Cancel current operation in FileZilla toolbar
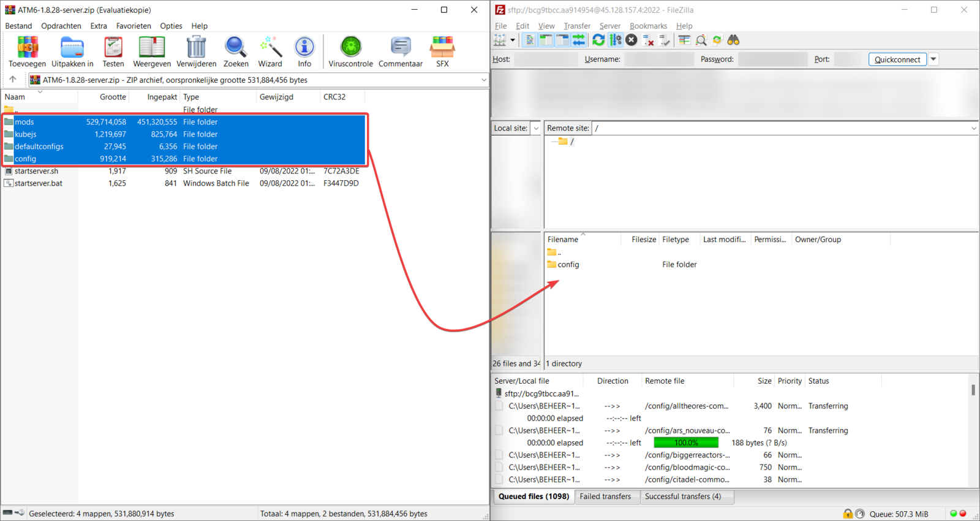Image resolution: width=980 pixels, height=521 pixels. pos(631,40)
